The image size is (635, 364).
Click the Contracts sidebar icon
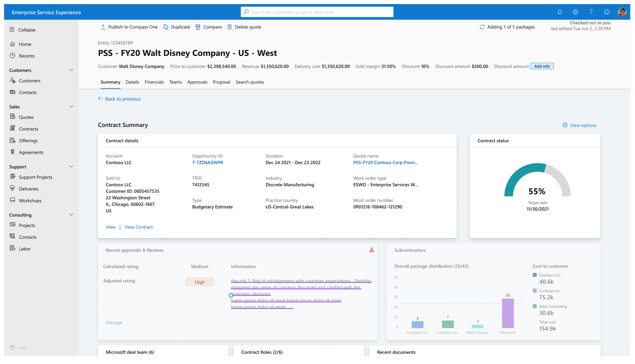pos(12,128)
